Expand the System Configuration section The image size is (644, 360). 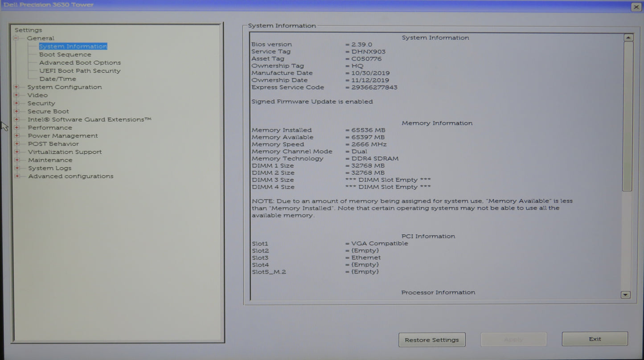tap(17, 87)
